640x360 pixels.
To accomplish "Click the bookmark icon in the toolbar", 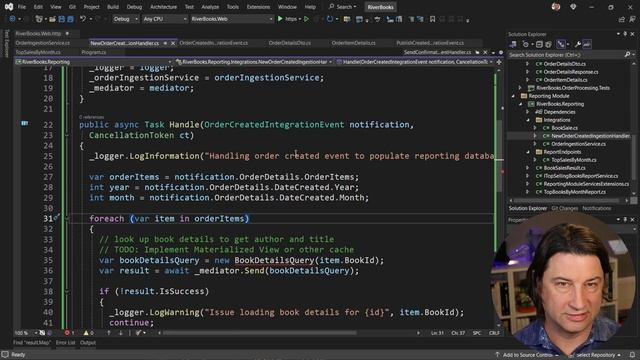I will pos(432,19).
